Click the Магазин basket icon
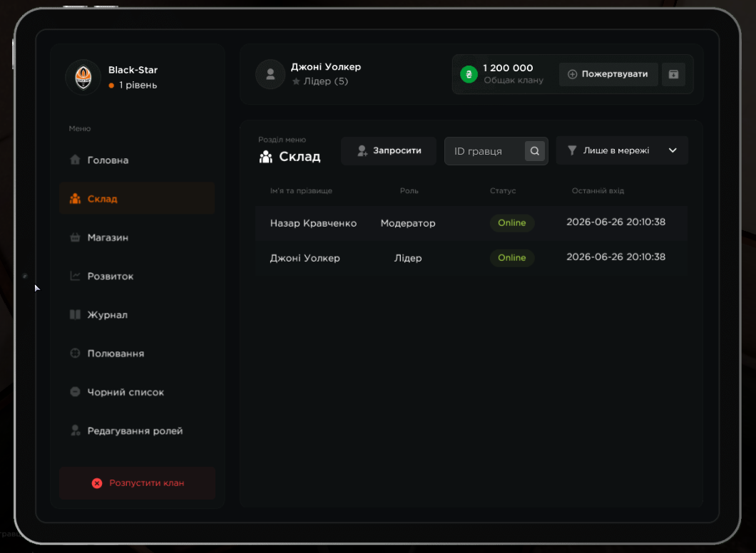Viewport: 756px width, 553px height. click(x=75, y=237)
